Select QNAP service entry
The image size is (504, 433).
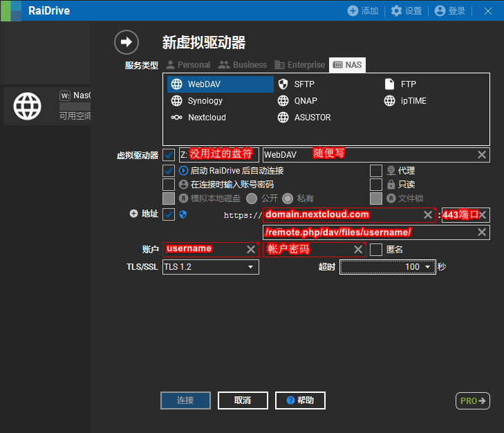tap(297, 101)
